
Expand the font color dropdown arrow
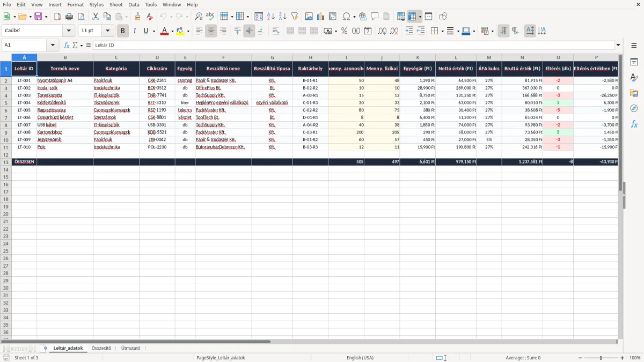(x=172, y=31)
